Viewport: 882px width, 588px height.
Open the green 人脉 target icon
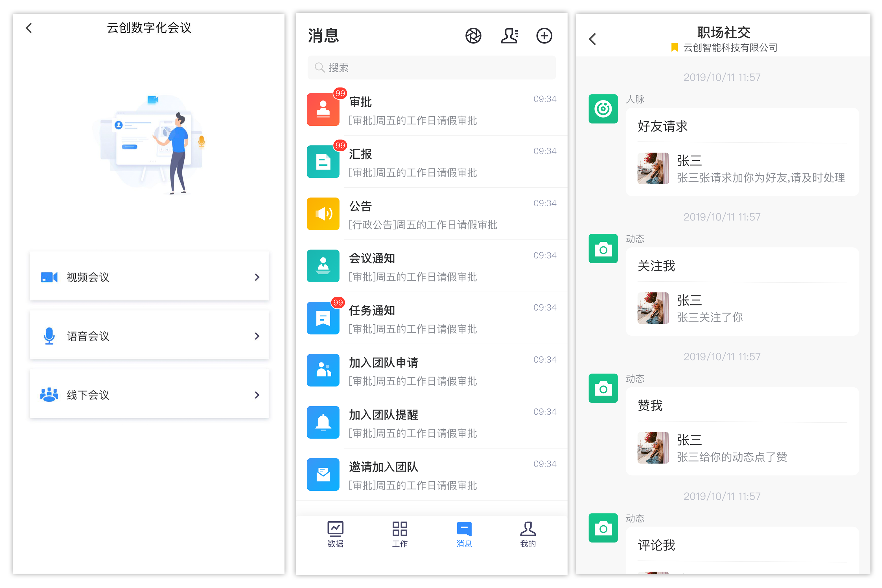tap(603, 109)
